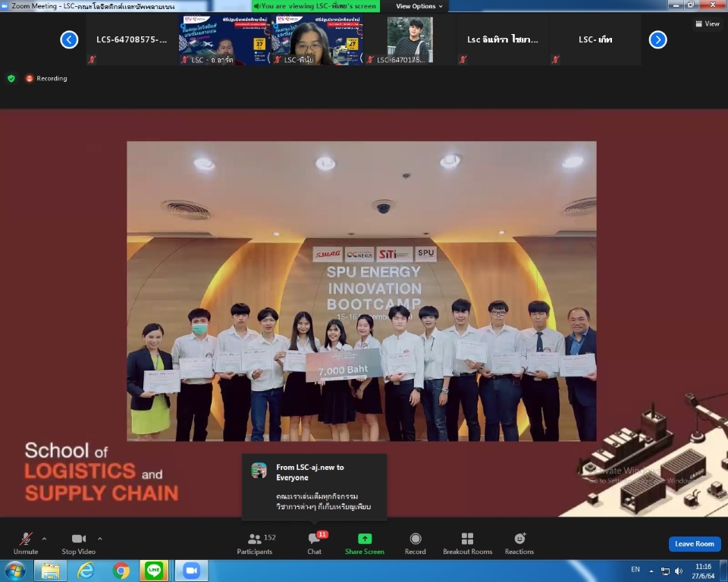
Task: Stop Video camera button
Action: (78, 543)
